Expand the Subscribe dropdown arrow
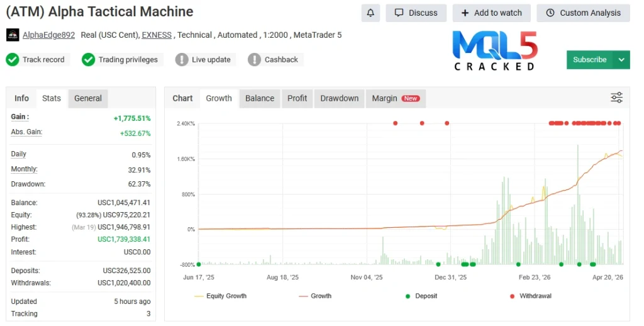Image resolution: width=644 pixels, height=326 pixels. click(x=621, y=60)
